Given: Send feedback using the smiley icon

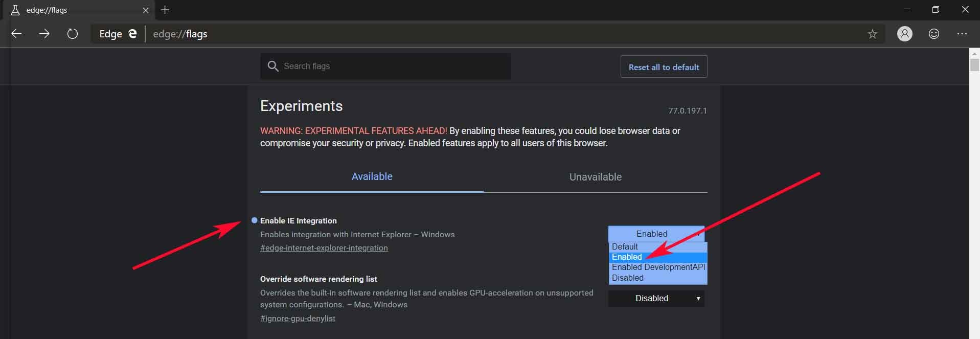Looking at the screenshot, I should click(x=933, y=34).
